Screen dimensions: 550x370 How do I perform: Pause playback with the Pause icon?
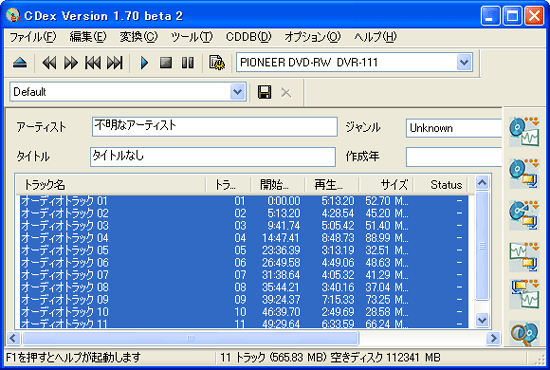[x=188, y=63]
